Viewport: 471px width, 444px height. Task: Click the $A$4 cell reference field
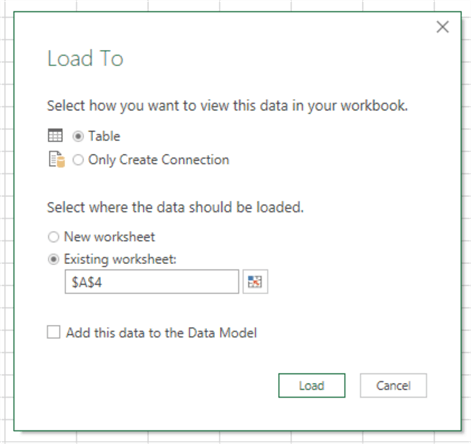coord(152,282)
